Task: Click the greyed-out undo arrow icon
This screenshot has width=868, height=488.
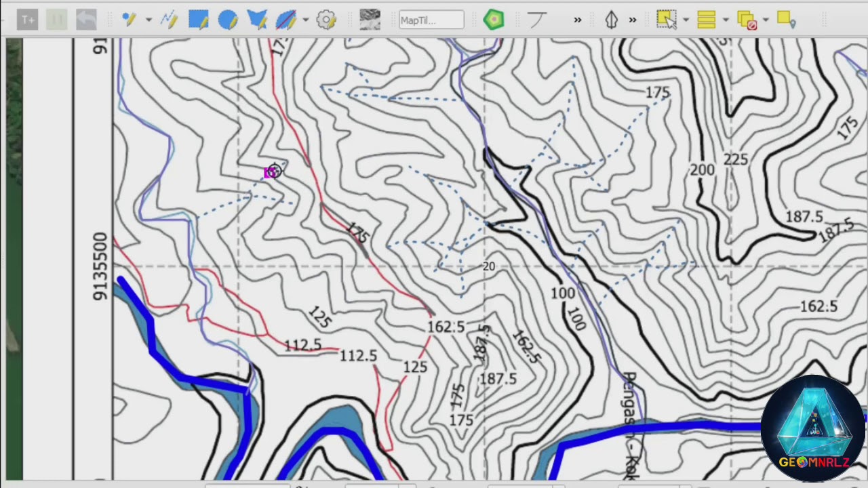Action: pos(86,20)
